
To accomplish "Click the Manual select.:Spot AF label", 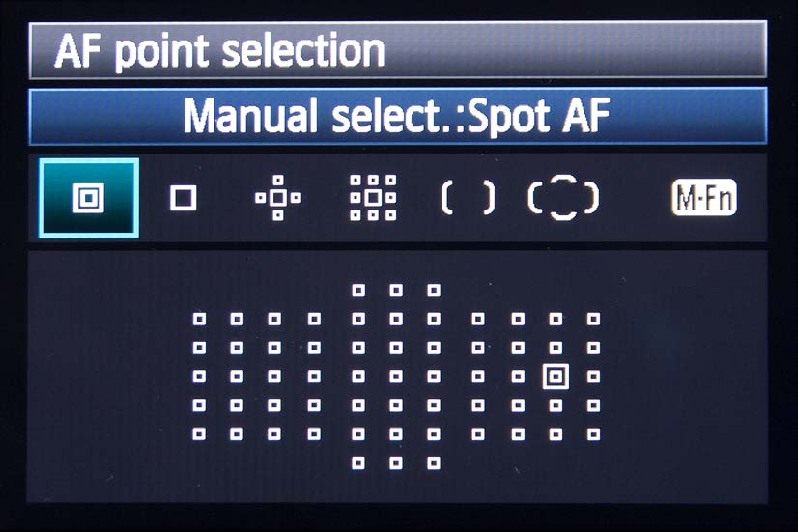I will tap(398, 116).
